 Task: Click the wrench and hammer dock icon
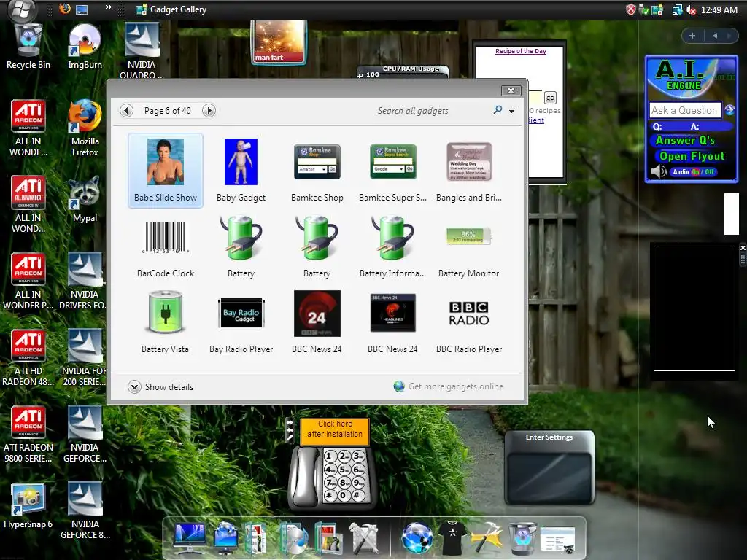tap(365, 538)
